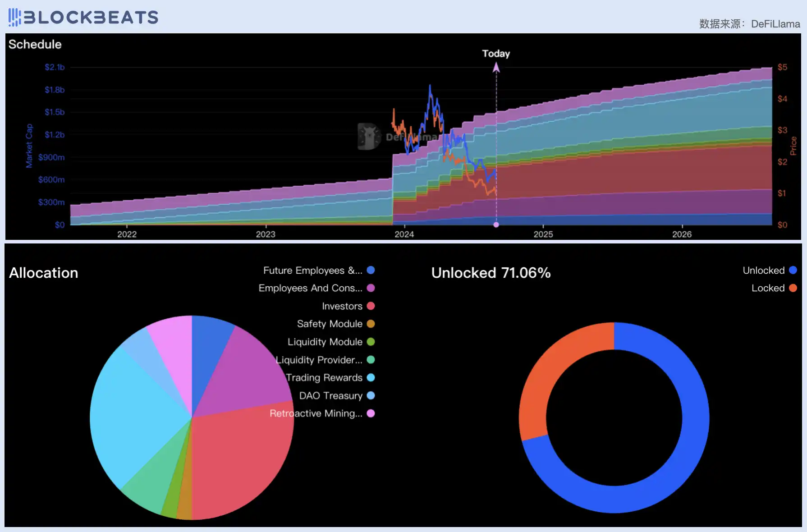Image resolution: width=807 pixels, height=532 pixels.
Task: Click Liquidity Module green legend dot
Action: click(371, 342)
